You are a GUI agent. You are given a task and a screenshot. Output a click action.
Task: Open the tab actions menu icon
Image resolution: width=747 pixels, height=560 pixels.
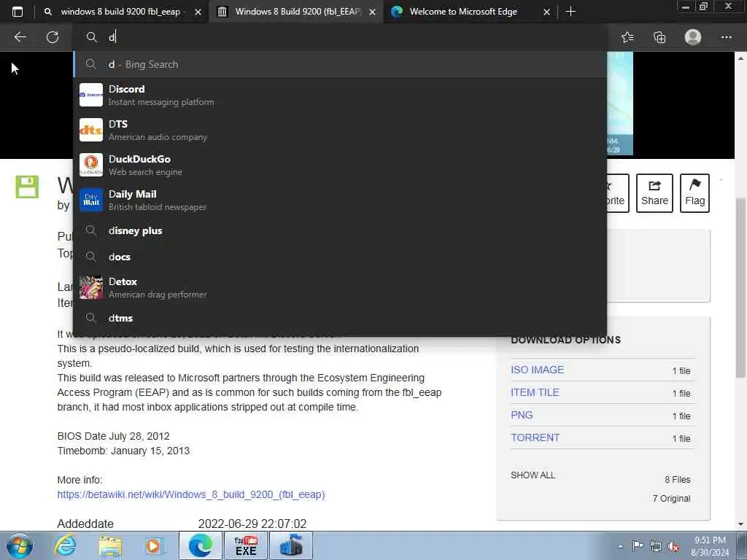click(x=18, y=12)
